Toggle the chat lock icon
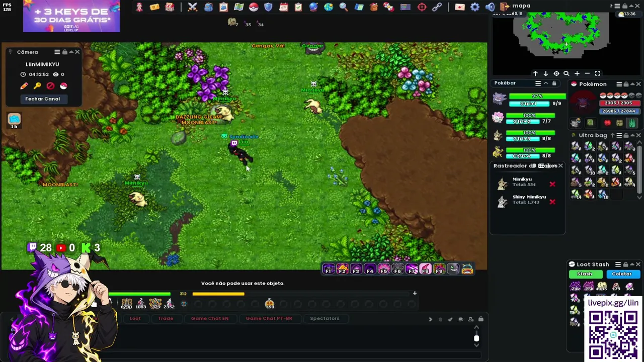The image size is (644, 362). point(480,319)
